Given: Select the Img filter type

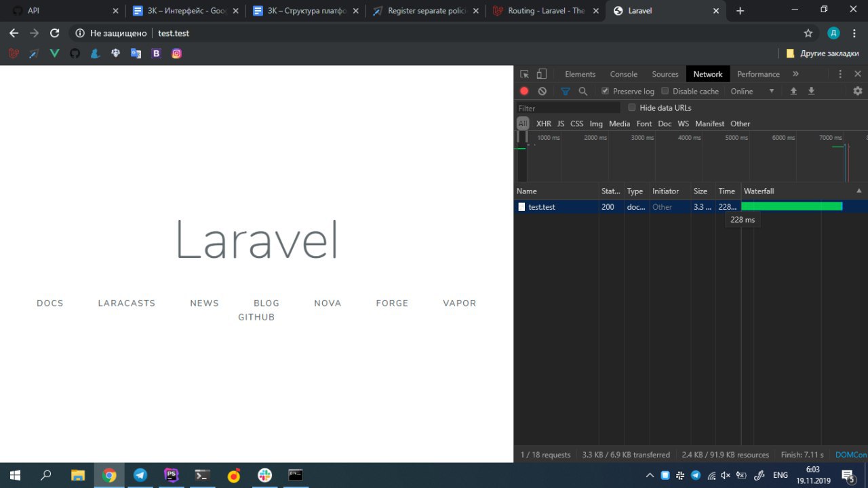Looking at the screenshot, I should pyautogui.click(x=596, y=124).
